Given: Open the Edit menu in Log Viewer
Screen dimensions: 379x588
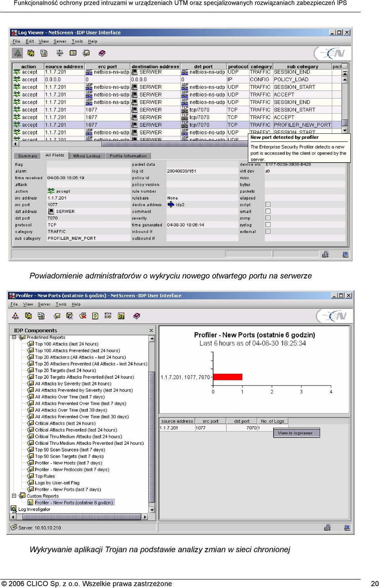Looking at the screenshot, I should (x=30, y=41).
